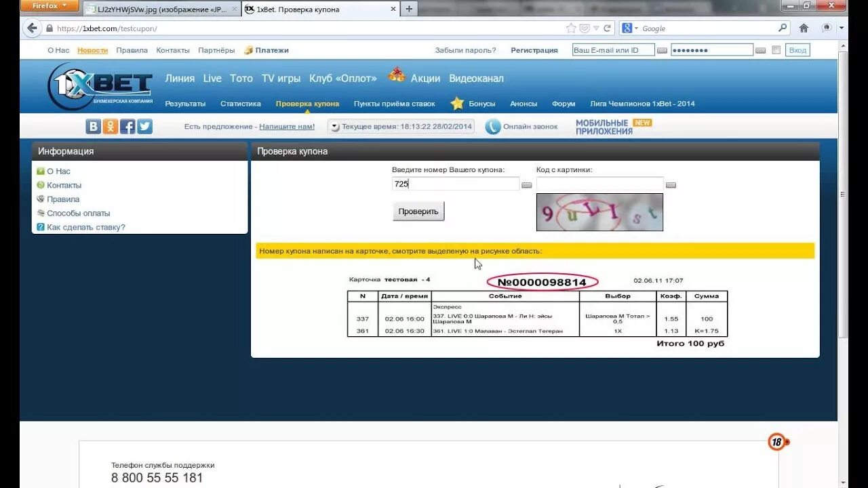Open the Линия menu
868x488 pixels.
coord(180,79)
